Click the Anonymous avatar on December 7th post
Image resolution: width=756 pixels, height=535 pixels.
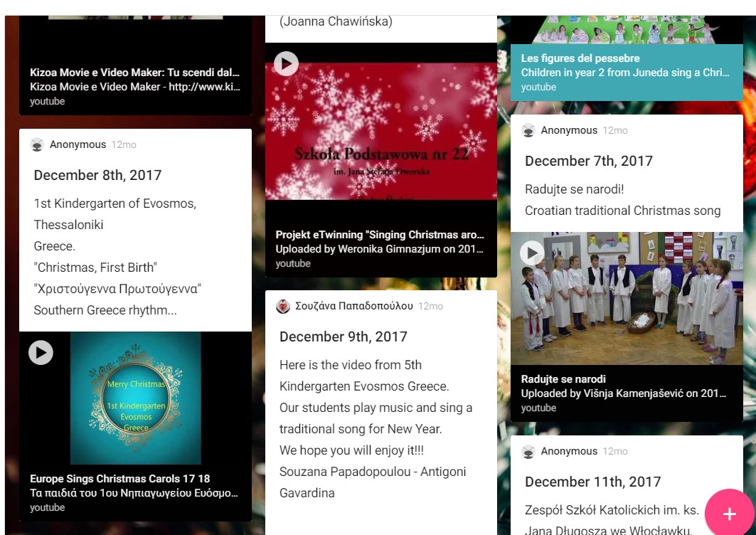point(528,130)
